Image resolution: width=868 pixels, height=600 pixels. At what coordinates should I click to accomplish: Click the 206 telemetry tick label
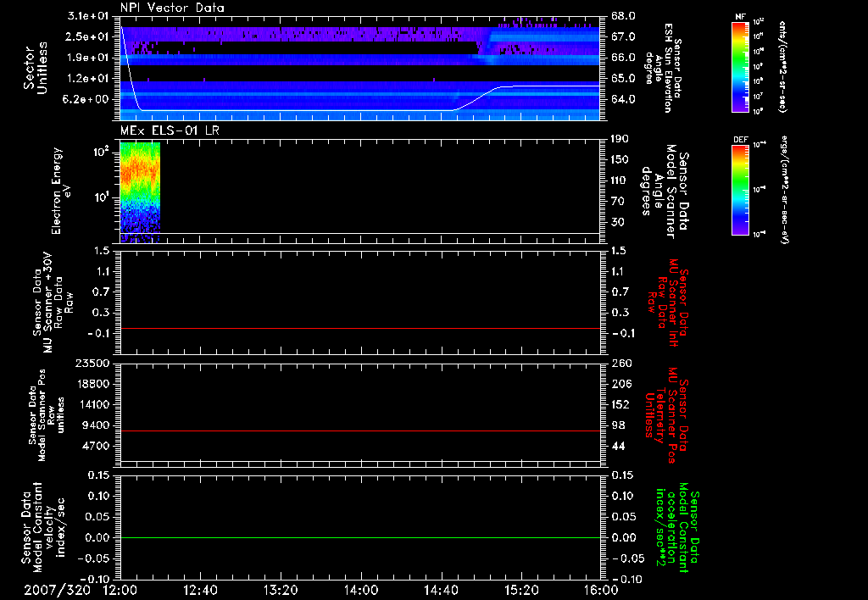[620, 384]
